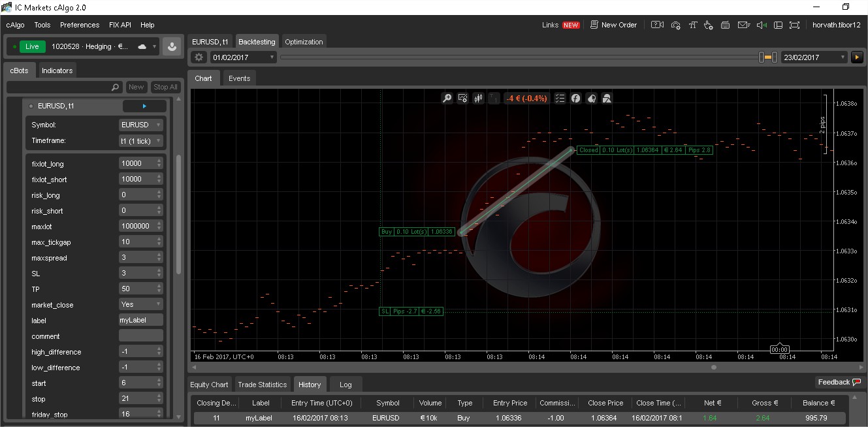Open the FIX API menu
Image resolution: width=868 pixels, height=427 pixels.
(120, 25)
